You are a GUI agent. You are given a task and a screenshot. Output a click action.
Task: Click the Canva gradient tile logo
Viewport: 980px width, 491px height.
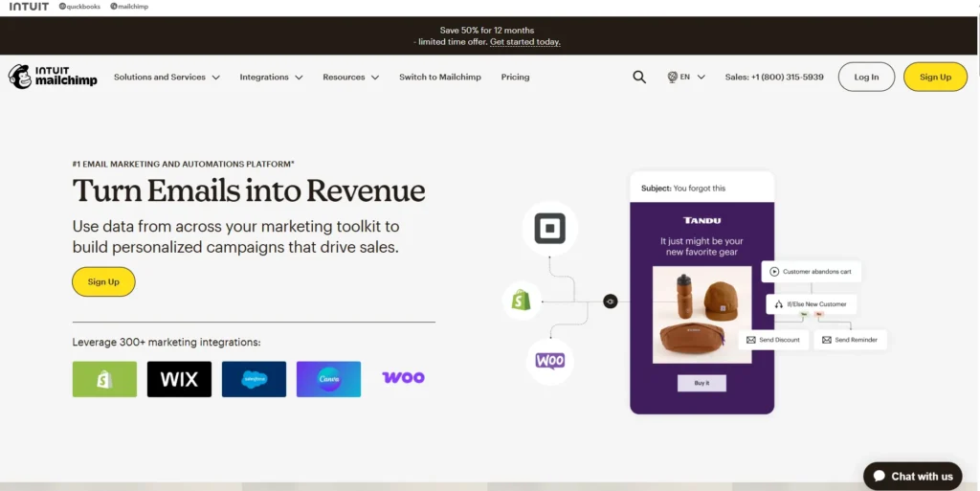click(329, 379)
